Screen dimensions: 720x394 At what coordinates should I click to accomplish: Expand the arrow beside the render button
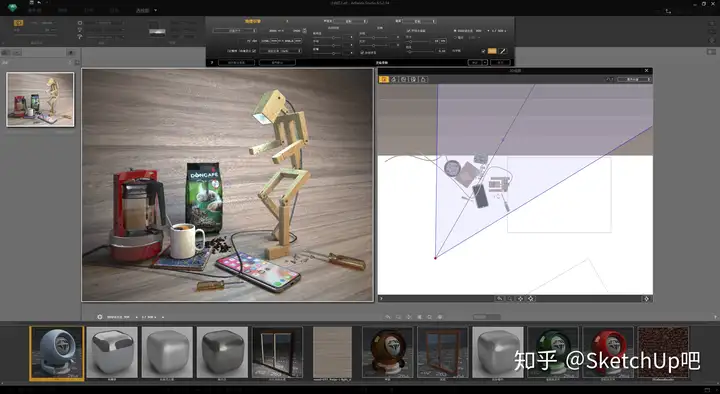[485, 62]
